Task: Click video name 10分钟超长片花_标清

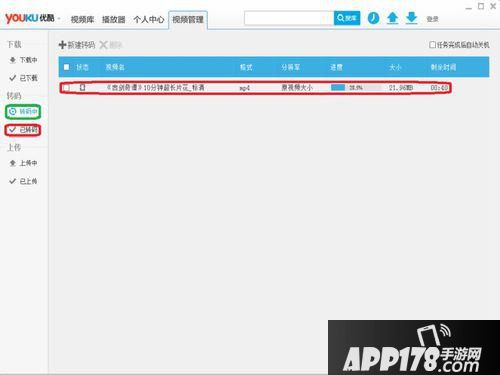Action: tap(155, 88)
